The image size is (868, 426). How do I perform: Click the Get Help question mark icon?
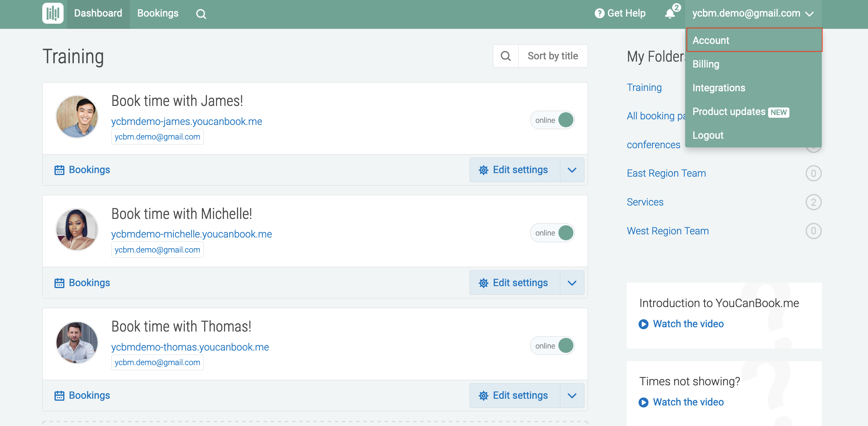[599, 13]
